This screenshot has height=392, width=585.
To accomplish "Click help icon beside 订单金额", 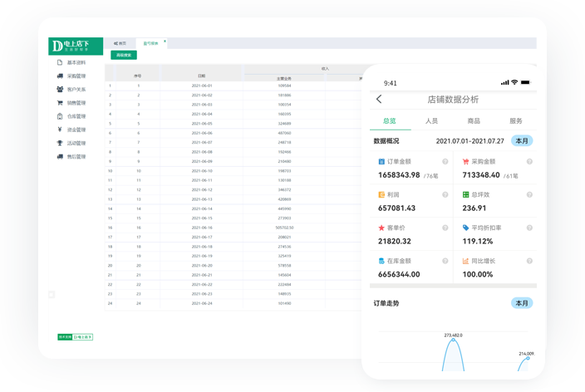I will point(445,161).
